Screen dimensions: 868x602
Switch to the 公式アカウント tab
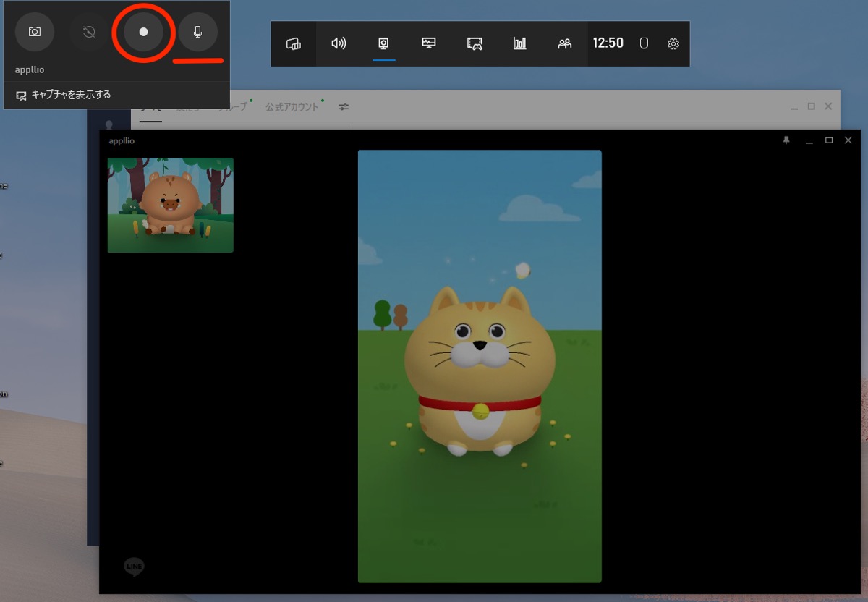[x=293, y=106]
